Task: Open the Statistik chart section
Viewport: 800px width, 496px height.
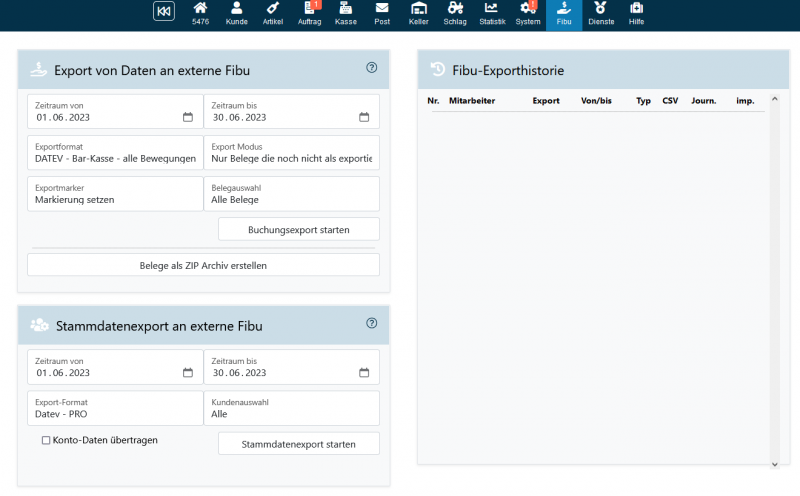Action: click(492, 13)
